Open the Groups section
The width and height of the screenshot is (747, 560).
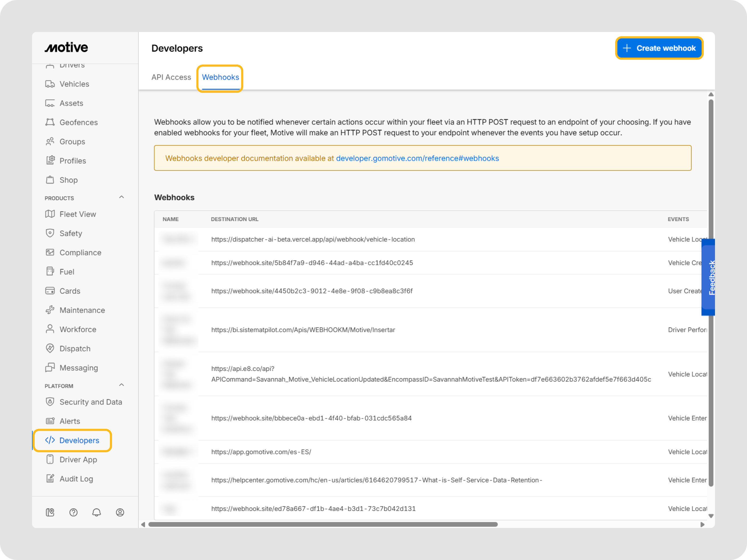(x=72, y=141)
